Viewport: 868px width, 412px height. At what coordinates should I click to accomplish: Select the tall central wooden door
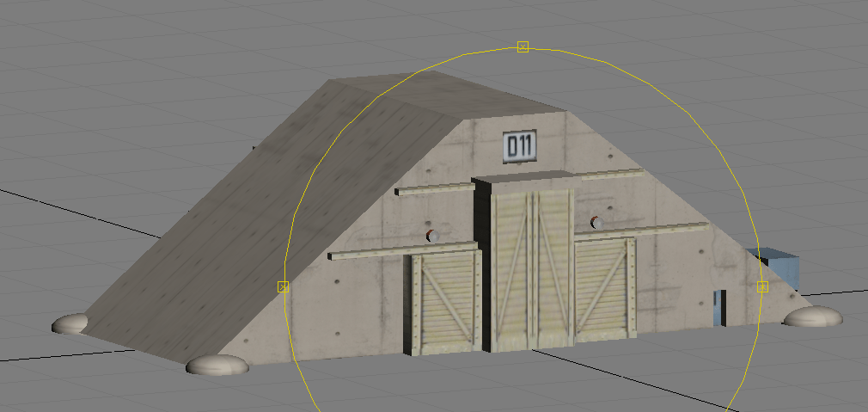pyautogui.click(x=531, y=271)
